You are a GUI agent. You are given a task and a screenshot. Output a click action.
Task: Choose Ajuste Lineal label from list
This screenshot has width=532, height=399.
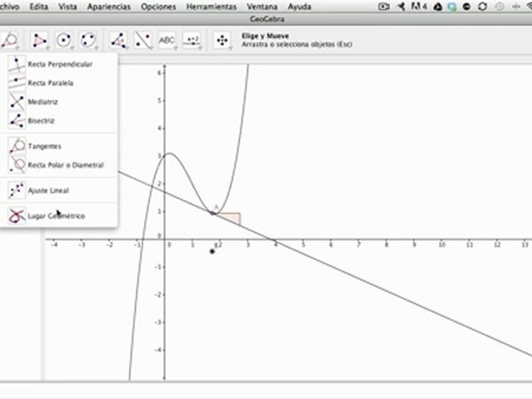48,190
